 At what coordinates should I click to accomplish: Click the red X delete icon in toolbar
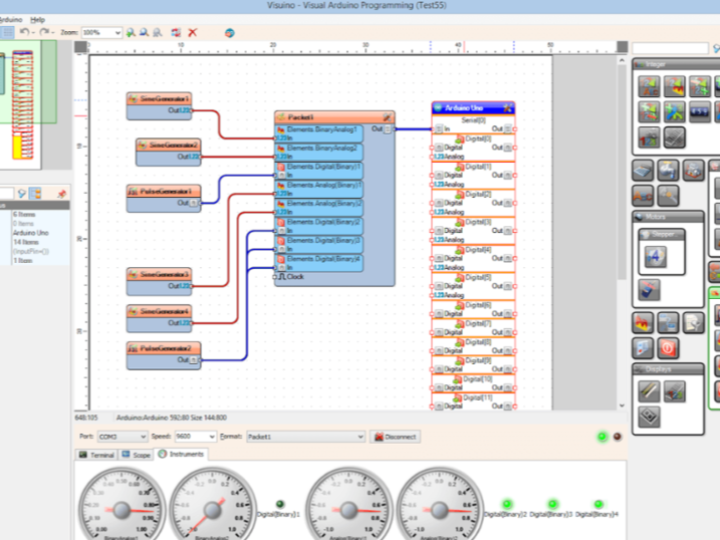pos(193,33)
